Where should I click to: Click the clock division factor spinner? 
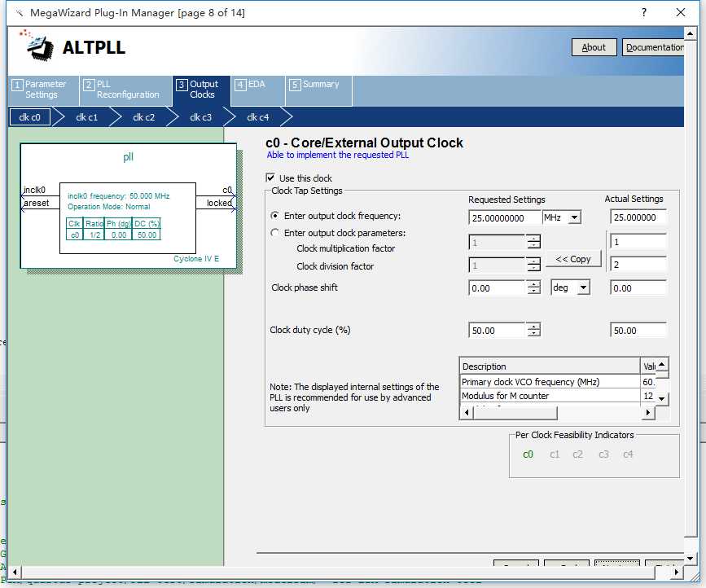tap(533, 265)
